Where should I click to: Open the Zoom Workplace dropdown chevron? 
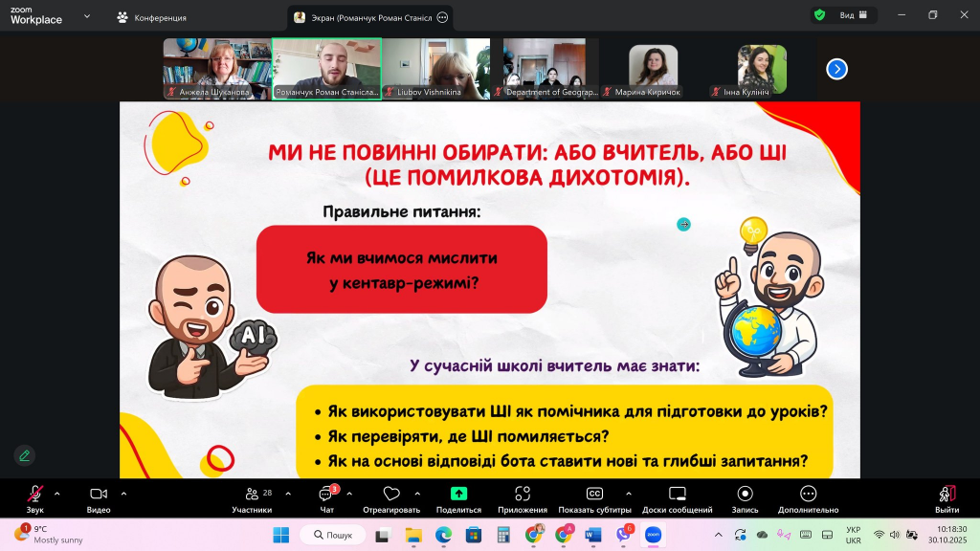tap(88, 16)
